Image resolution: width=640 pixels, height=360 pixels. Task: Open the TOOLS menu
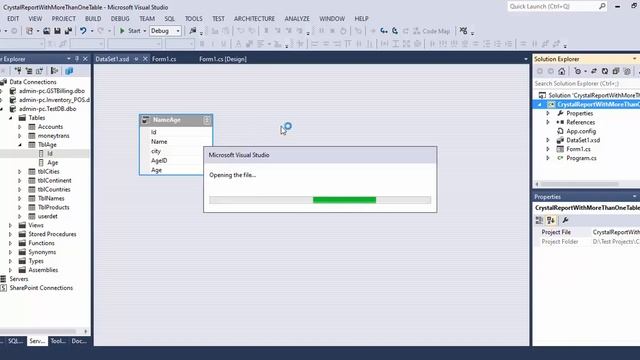pyautogui.click(x=193, y=19)
